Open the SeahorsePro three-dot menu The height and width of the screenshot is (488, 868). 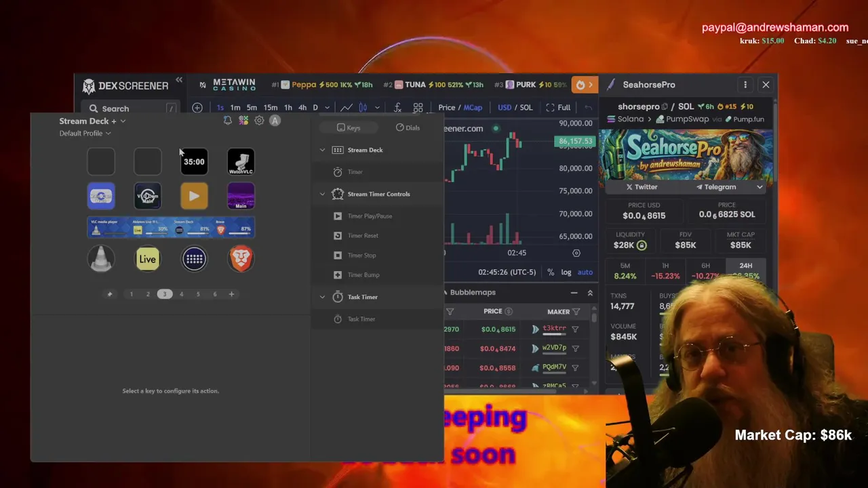[745, 85]
